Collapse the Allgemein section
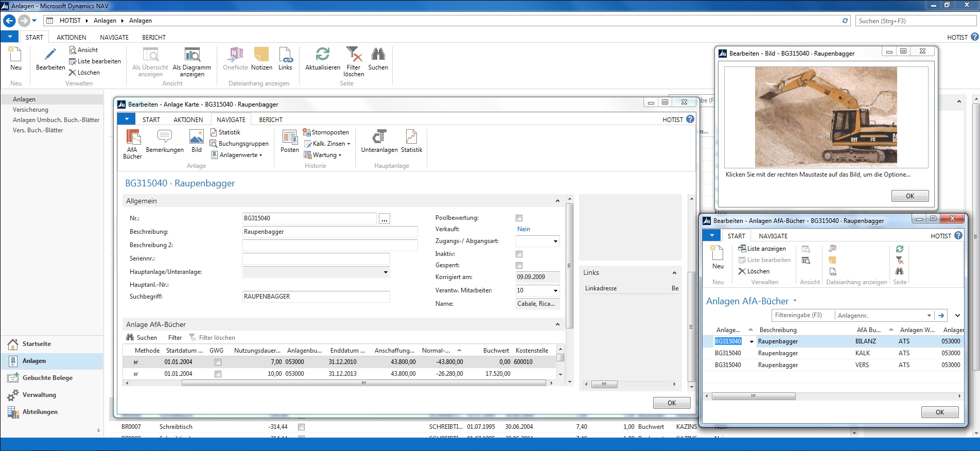 557,201
